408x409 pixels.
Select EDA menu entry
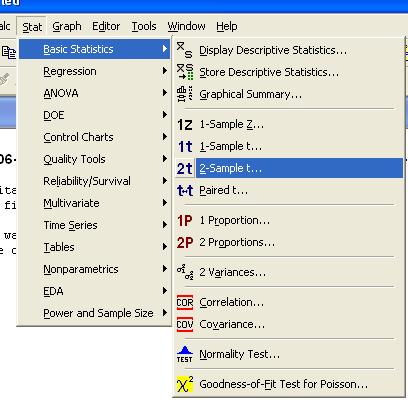pos(95,291)
